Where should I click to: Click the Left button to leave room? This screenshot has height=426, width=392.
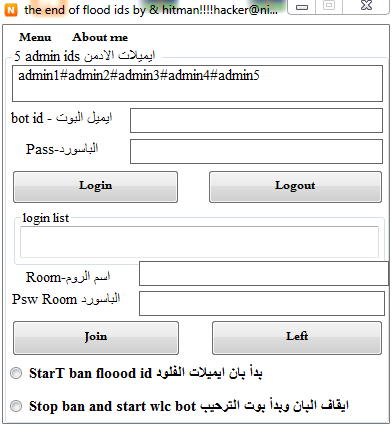[297, 338]
